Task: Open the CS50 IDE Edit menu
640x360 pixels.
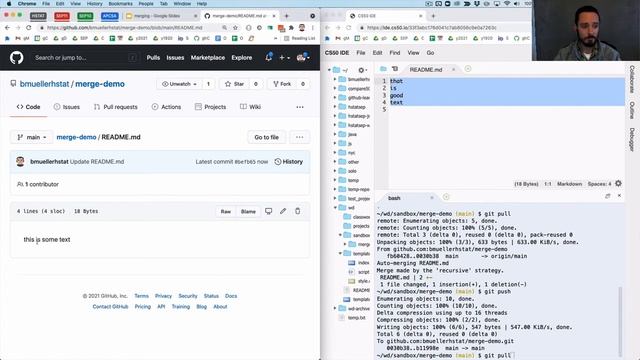Action: tap(378, 53)
